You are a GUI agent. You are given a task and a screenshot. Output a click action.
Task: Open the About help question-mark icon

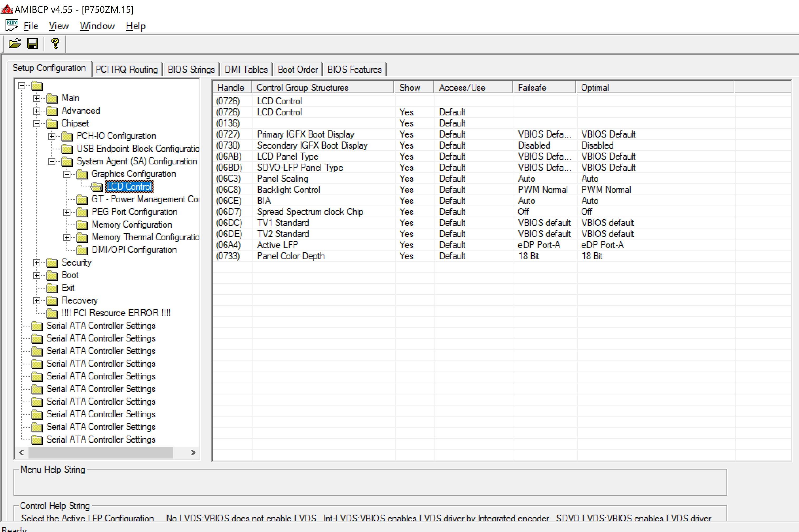pos(55,44)
